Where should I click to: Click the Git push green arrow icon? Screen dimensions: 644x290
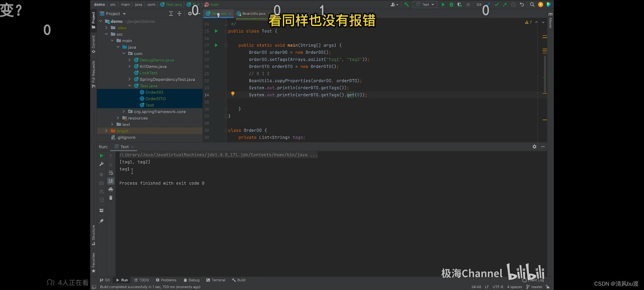pyautogui.click(x=505, y=5)
